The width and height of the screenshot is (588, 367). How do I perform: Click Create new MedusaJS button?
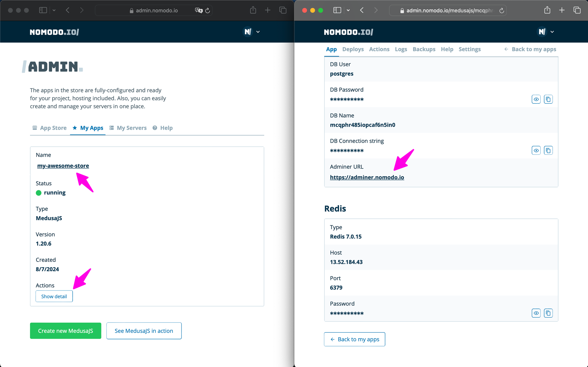[x=66, y=331]
